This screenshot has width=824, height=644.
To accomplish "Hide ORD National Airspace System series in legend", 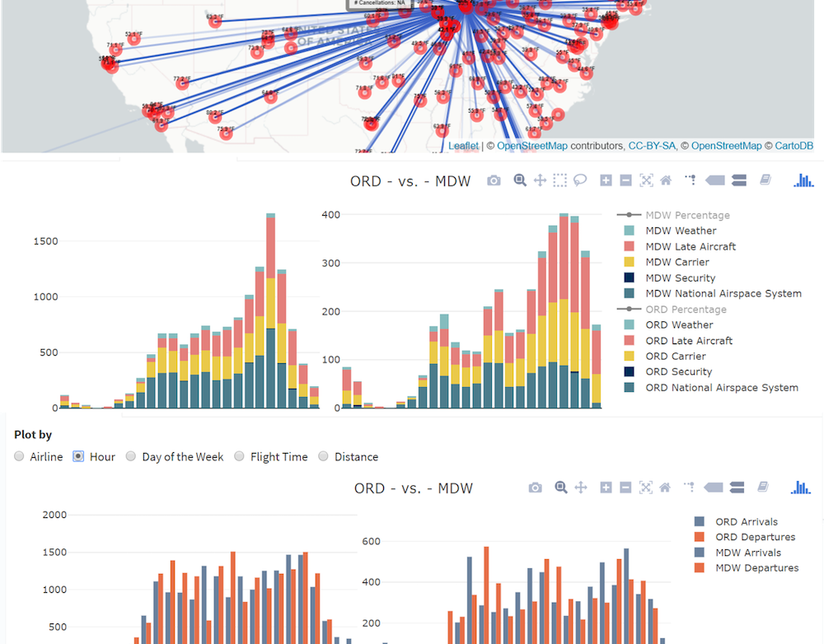I will tap(721, 387).
